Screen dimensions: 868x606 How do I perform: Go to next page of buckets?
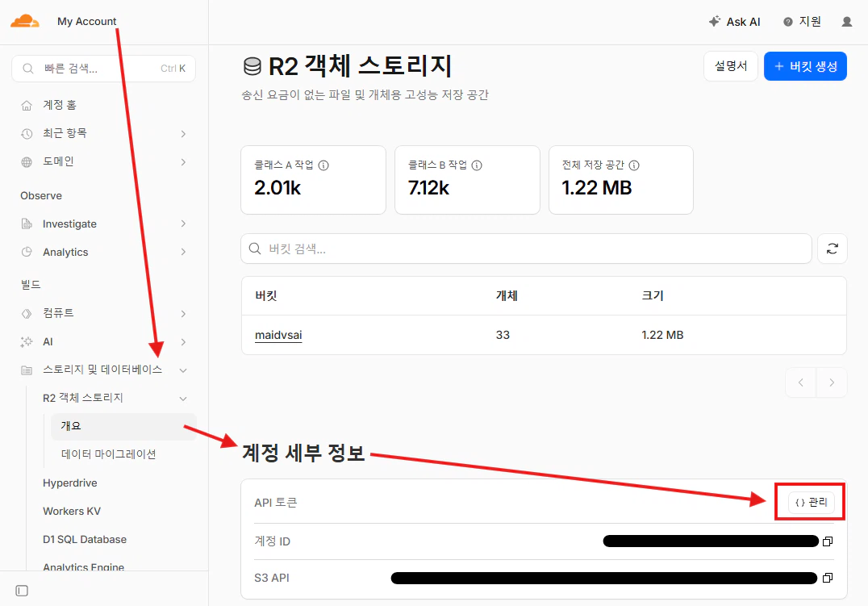(832, 382)
